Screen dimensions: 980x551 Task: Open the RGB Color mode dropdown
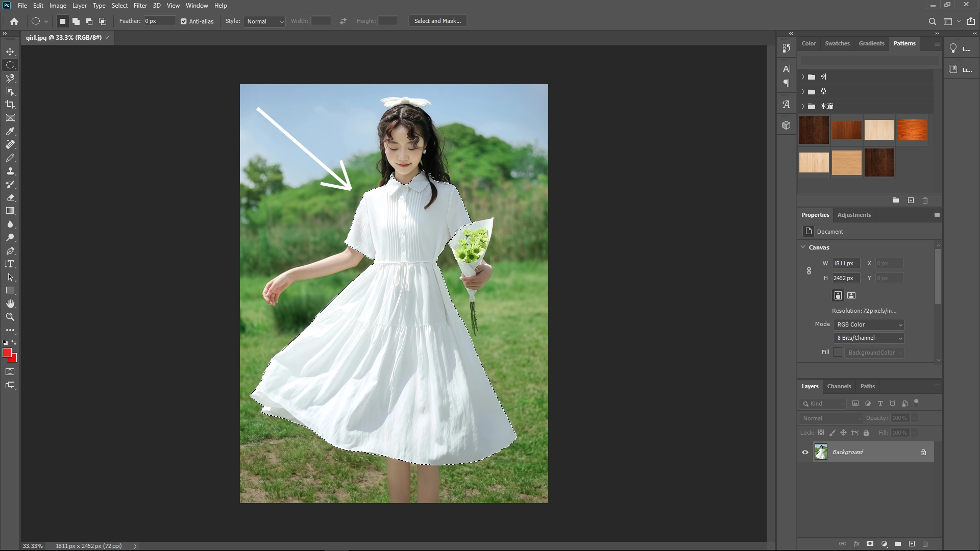pos(868,324)
